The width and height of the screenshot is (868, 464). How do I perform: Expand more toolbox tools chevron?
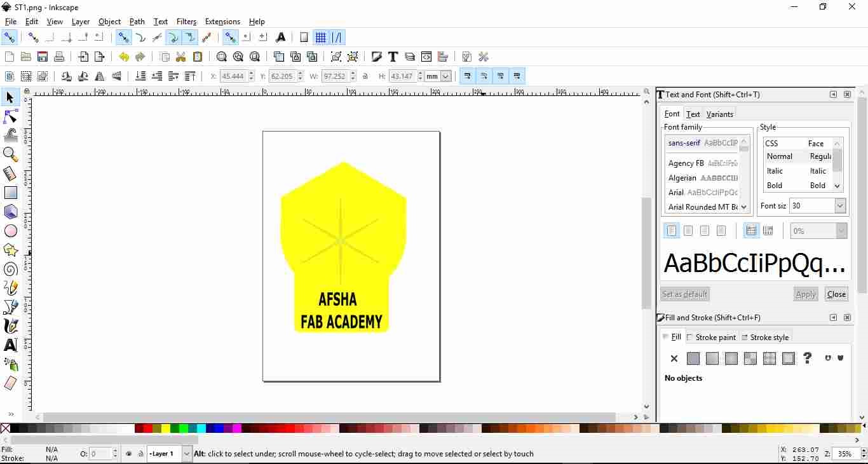point(10,414)
